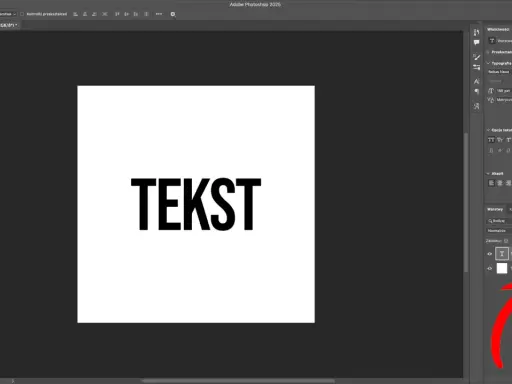This screenshot has width=512, height=384.
Task: Open the Paragraph panel dock icon
Action: (476, 91)
